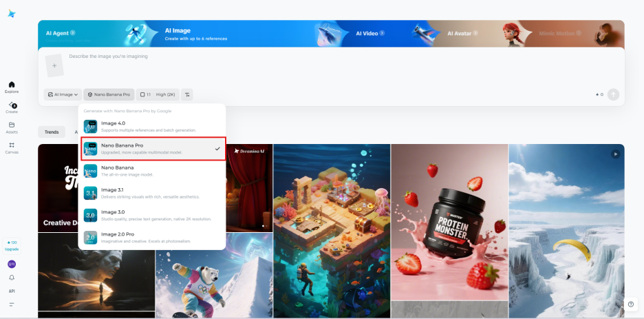
Task: Choose Image 4.0 model
Action: [x=152, y=126]
